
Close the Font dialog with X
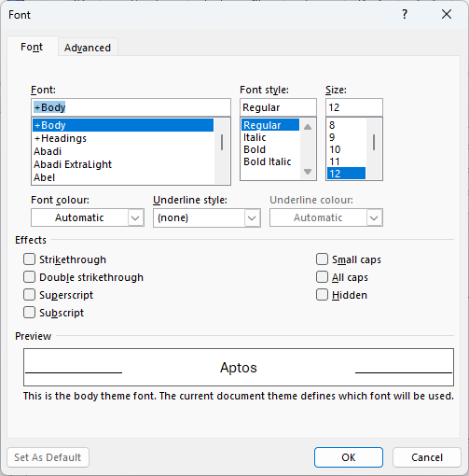[447, 14]
